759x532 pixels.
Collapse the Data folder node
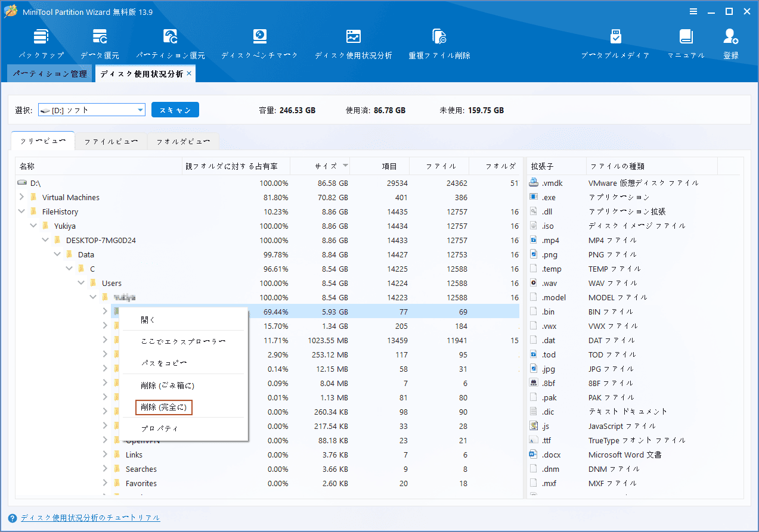click(58, 254)
